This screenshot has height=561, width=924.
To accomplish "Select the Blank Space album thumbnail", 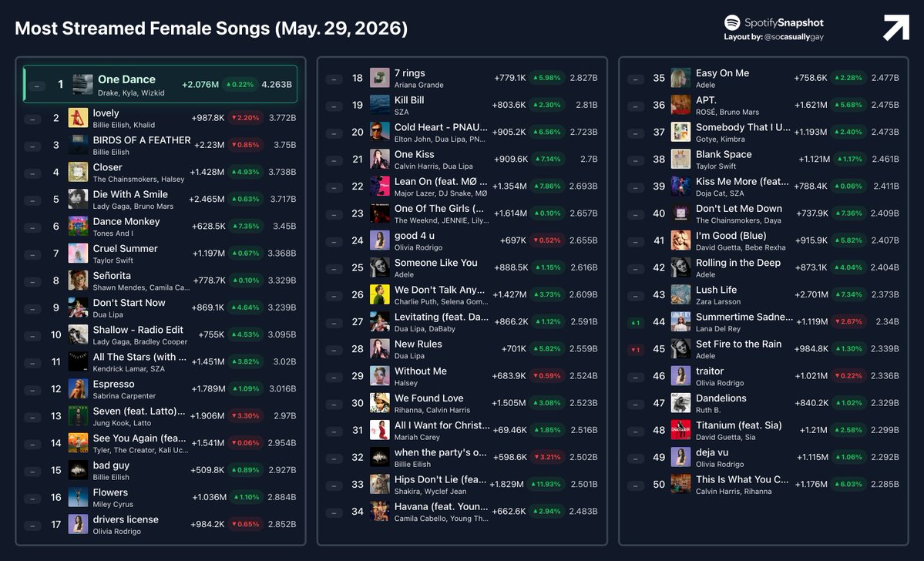I will point(680,159).
